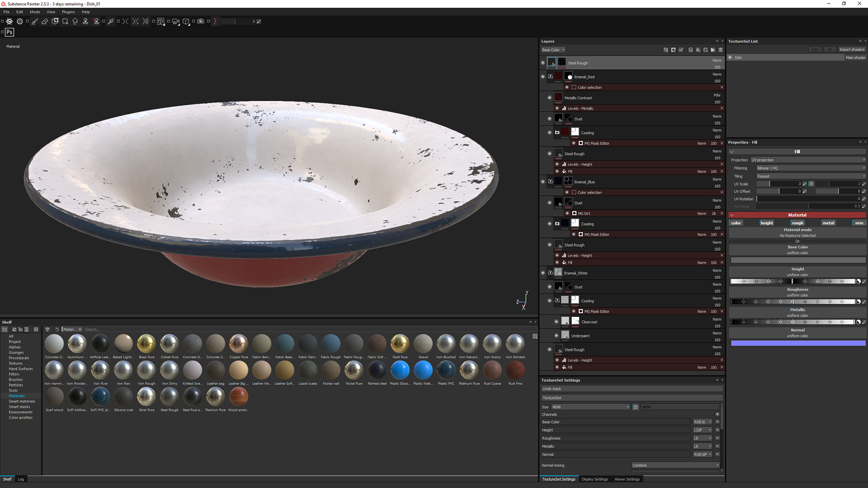Image resolution: width=868 pixels, height=488 pixels.
Task: Add an effect from Layers toolbar
Action: (666, 50)
